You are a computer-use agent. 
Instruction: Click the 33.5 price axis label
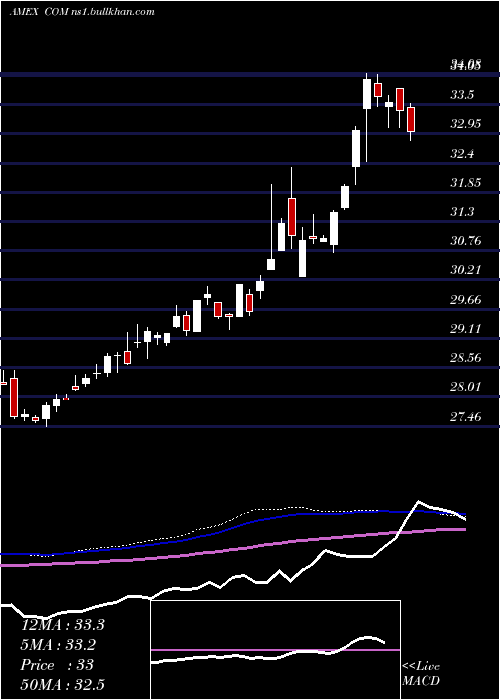[462, 95]
